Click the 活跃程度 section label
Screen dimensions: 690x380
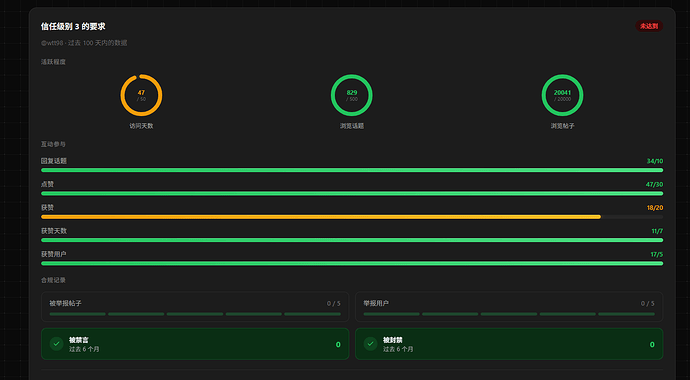click(x=53, y=62)
